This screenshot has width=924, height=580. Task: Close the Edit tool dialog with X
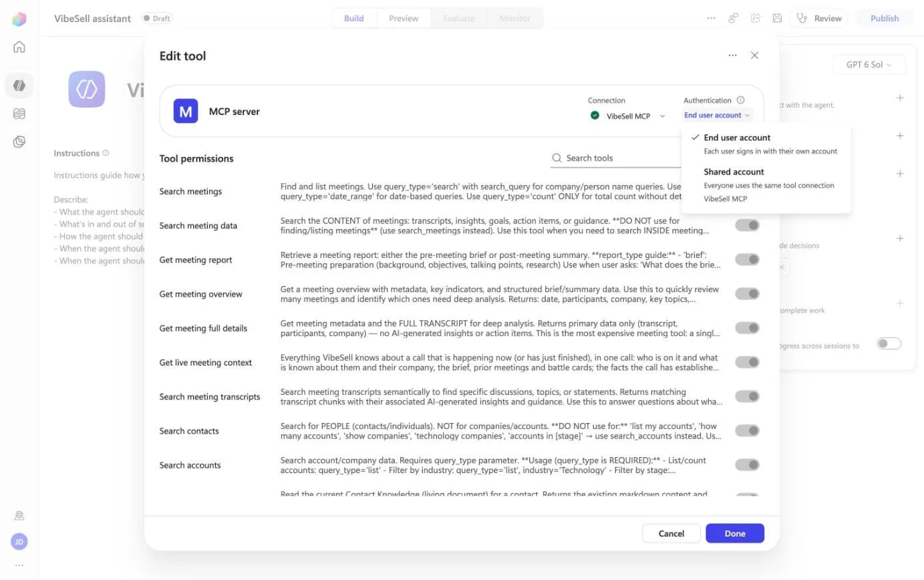(754, 55)
